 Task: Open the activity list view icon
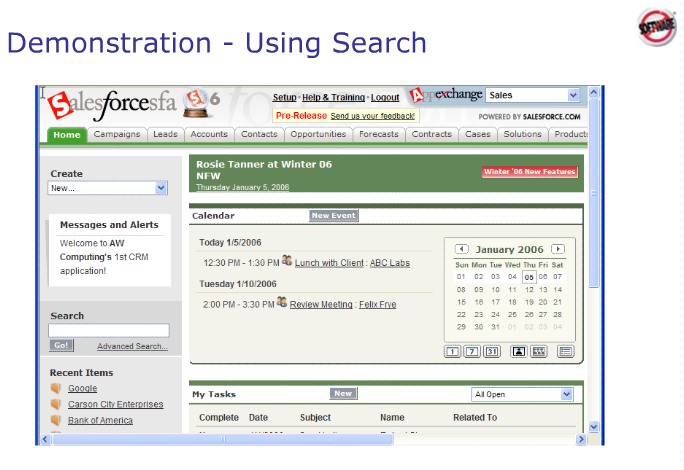click(x=565, y=351)
